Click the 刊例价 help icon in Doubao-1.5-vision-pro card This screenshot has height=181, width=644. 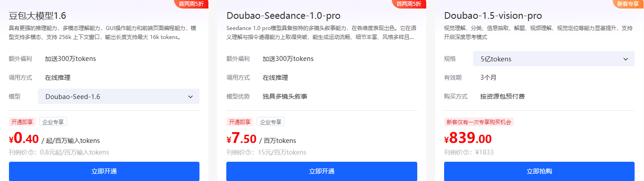tap(466, 152)
